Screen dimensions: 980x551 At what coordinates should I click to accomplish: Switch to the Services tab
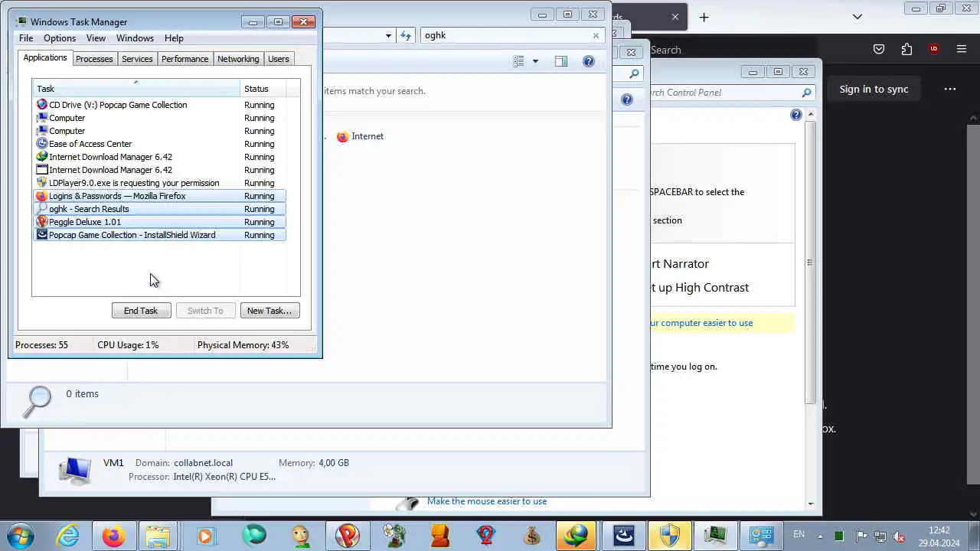click(137, 59)
